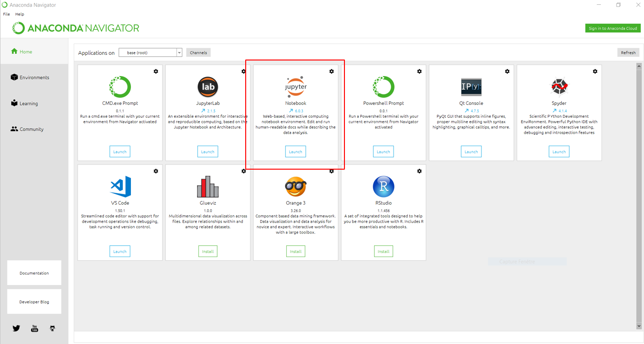The width and height of the screenshot is (644, 344).
Task: Open the Help menu
Action: point(19,14)
